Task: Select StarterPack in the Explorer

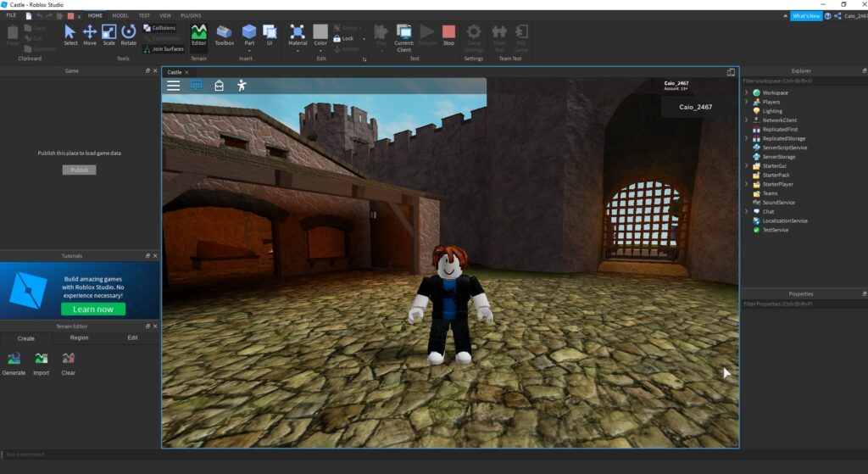Action: (776, 175)
